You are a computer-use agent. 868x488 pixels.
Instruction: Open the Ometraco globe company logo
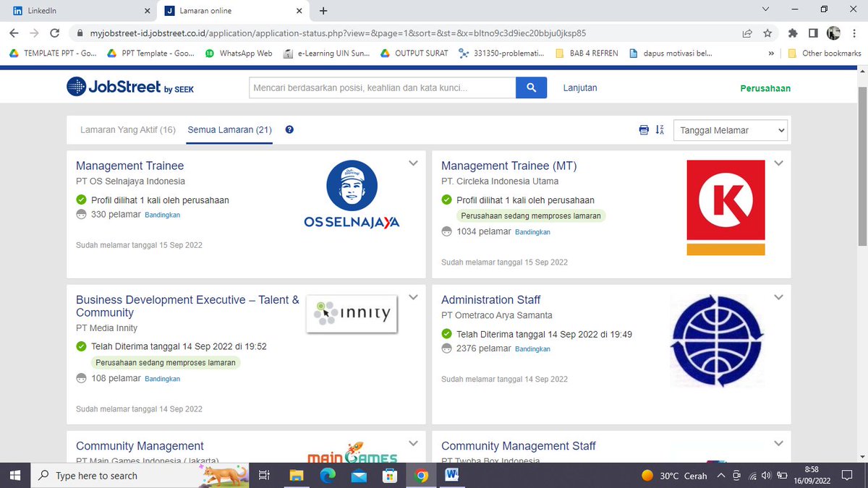pos(717,341)
